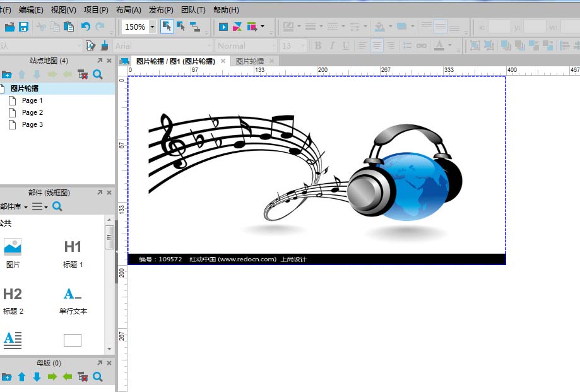Open the 150% zoom dropdown

152,27
